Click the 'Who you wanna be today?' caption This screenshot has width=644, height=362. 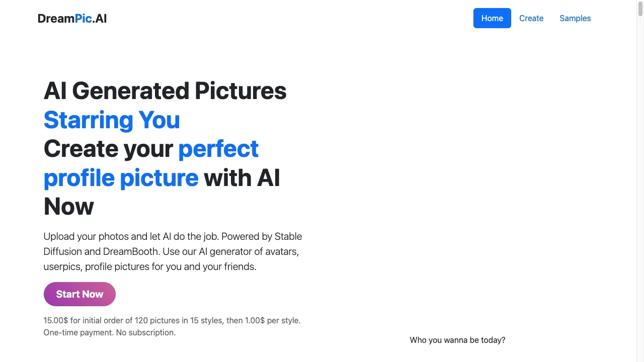point(457,340)
